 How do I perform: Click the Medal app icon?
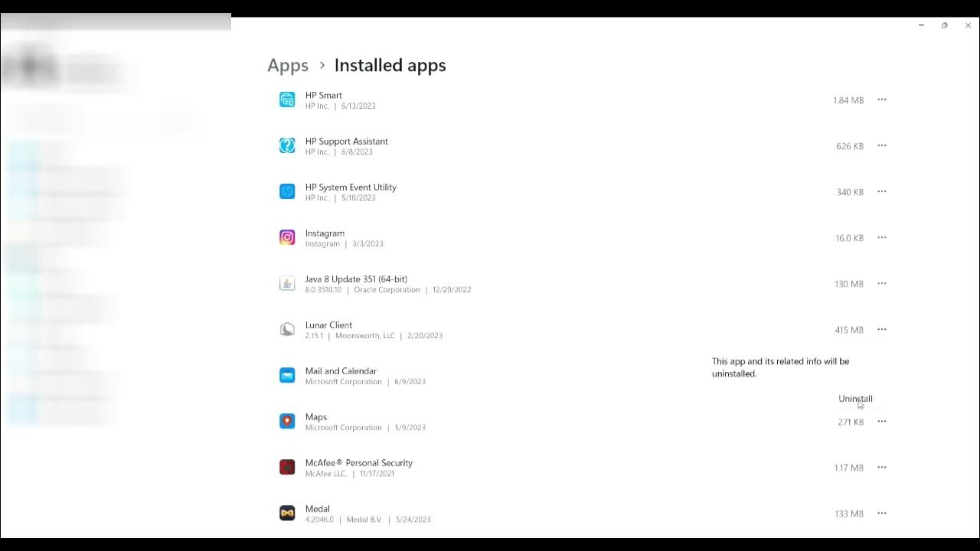pyautogui.click(x=287, y=513)
